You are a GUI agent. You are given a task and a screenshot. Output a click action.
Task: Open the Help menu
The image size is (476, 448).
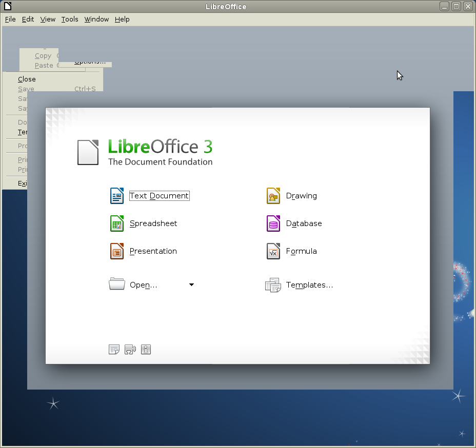122,19
